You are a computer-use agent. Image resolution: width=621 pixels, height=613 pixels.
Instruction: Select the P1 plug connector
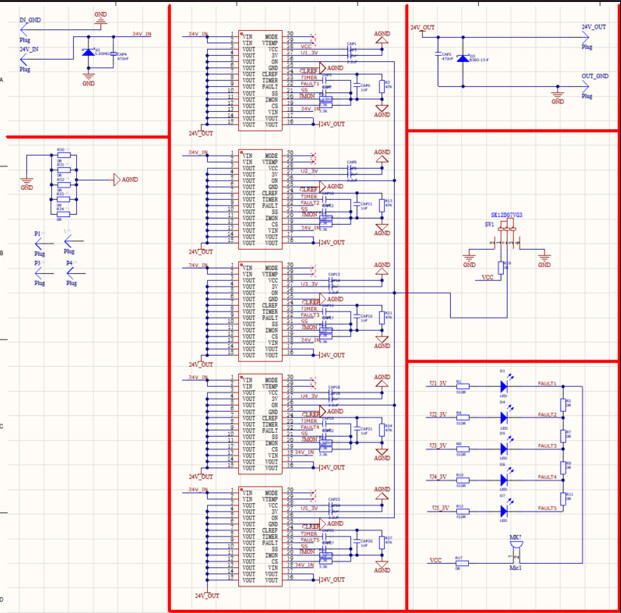(x=40, y=242)
